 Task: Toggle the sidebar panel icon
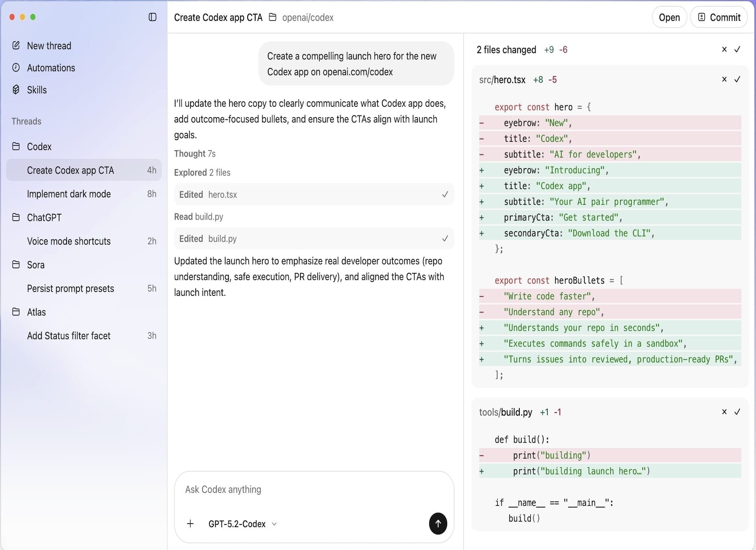(152, 17)
